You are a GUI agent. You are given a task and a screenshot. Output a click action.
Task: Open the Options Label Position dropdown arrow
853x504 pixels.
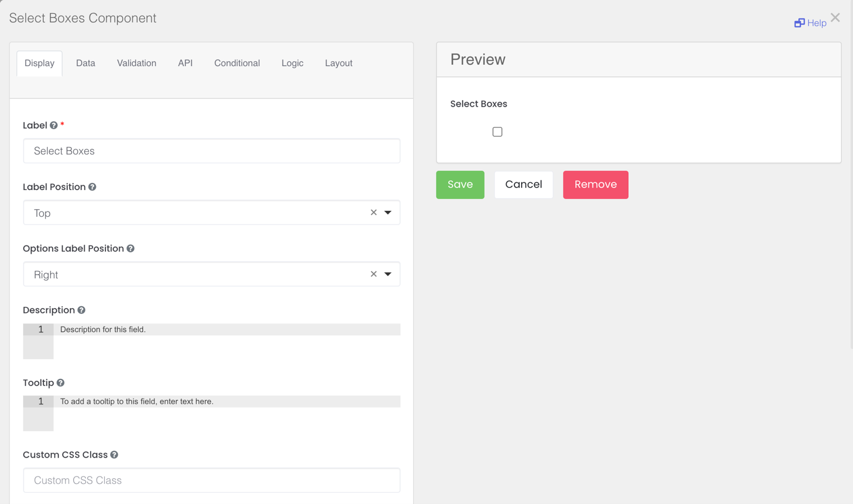pos(388,274)
